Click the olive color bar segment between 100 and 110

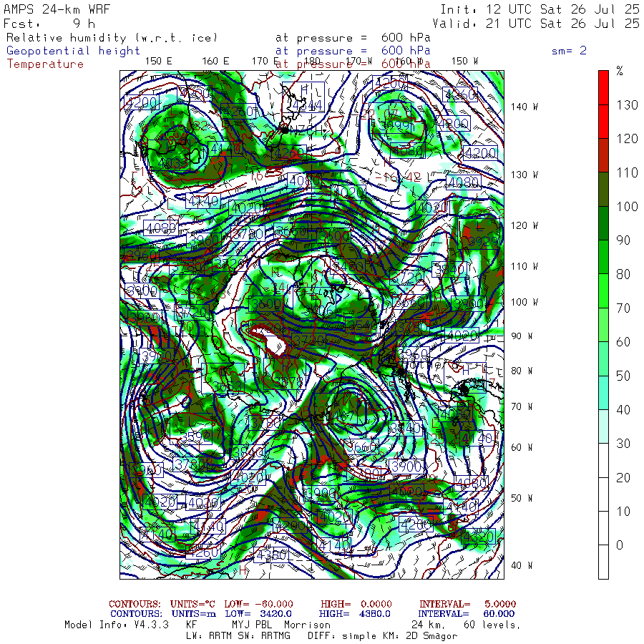[603, 190]
